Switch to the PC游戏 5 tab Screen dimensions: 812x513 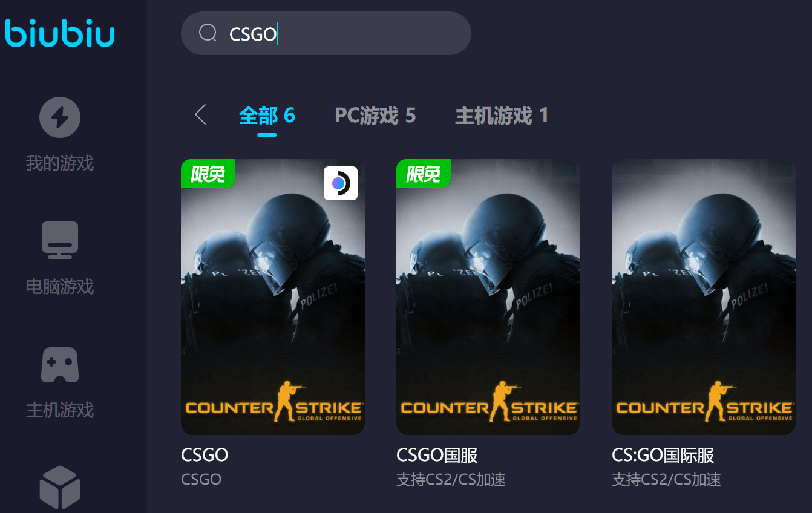click(375, 115)
